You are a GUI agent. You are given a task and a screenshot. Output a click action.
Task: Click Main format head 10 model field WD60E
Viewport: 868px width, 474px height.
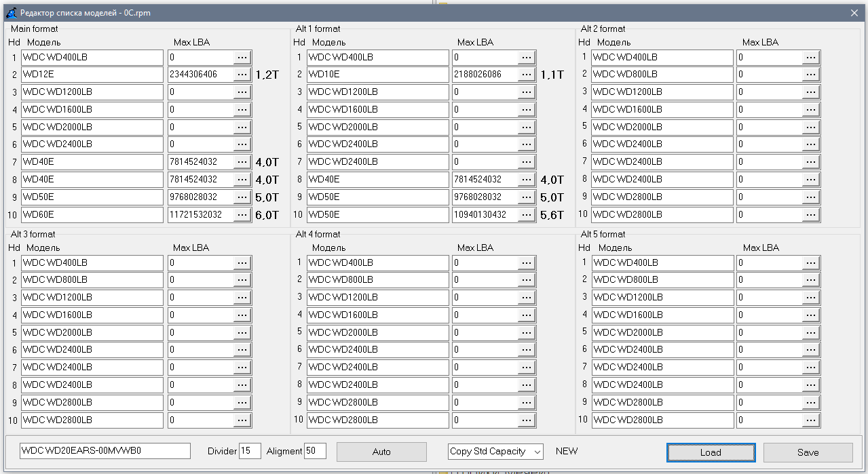click(92, 214)
